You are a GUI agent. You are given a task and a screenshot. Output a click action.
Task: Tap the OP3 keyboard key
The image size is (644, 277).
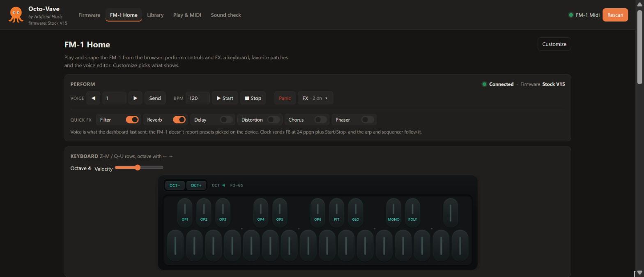(223, 213)
